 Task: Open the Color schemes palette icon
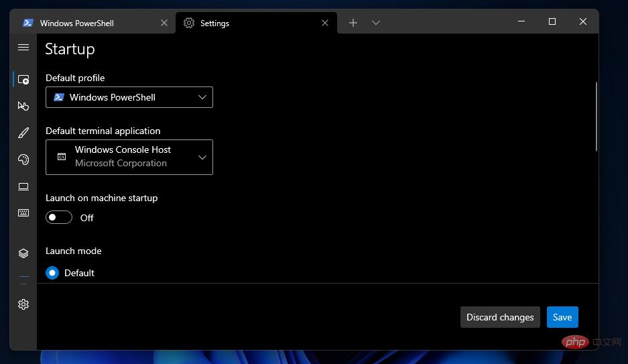pyautogui.click(x=23, y=160)
